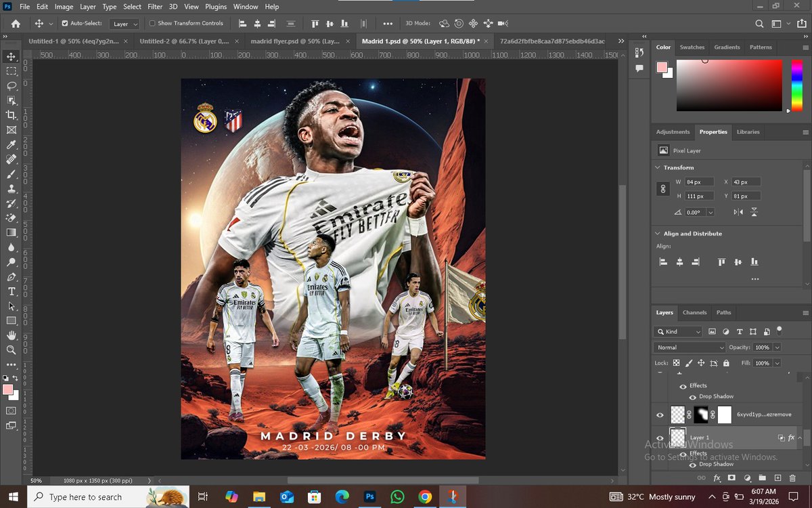The image size is (812, 508).
Task: Select the Lasso tool
Action: tap(11, 85)
